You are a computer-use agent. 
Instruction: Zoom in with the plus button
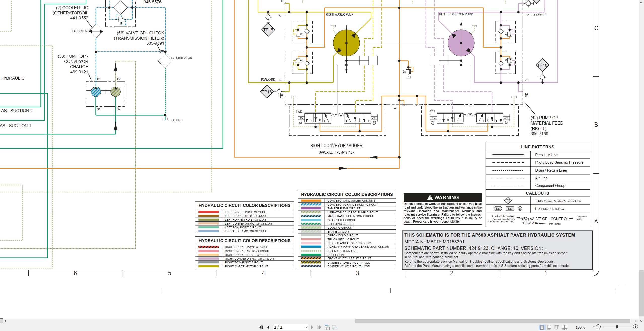pyautogui.click(x=635, y=327)
